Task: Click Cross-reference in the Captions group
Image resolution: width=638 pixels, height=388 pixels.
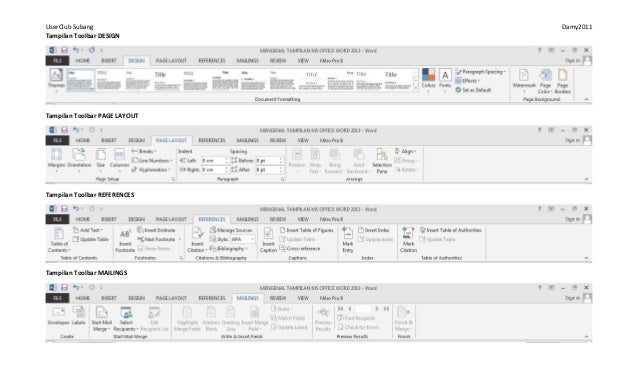Action: (300, 248)
